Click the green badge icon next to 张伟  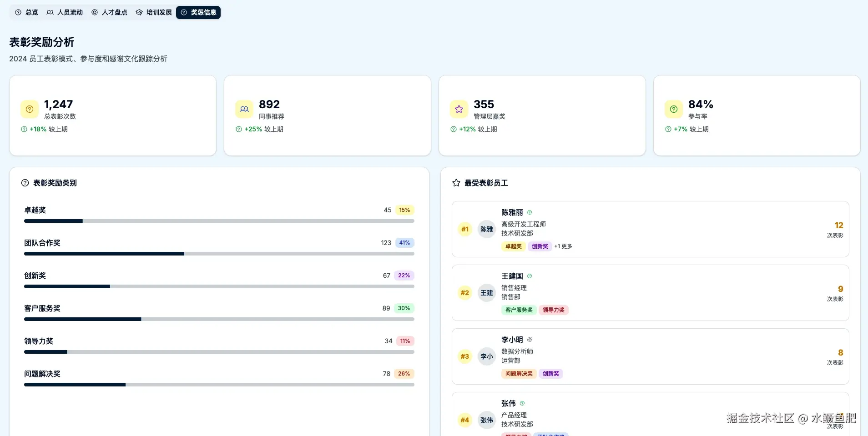click(x=522, y=403)
